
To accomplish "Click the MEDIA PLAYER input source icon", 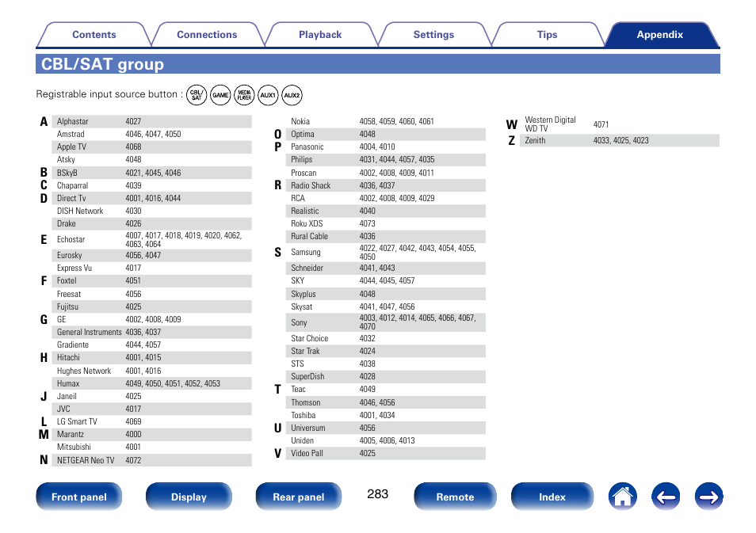I will [244, 95].
